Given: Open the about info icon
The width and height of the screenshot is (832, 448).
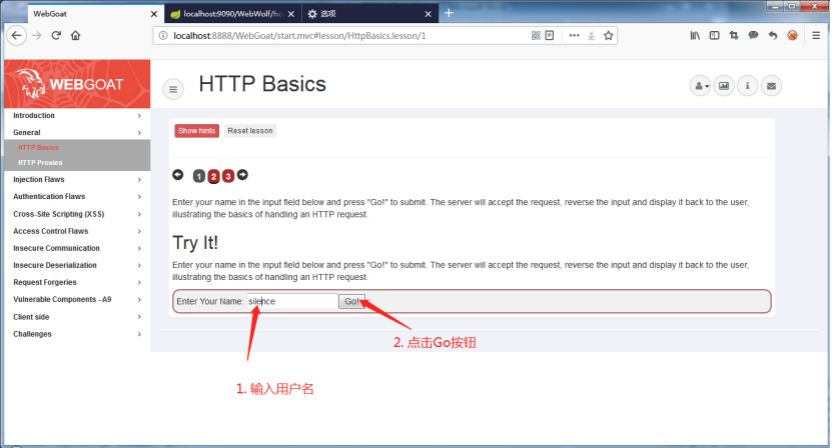Looking at the screenshot, I should click(748, 86).
